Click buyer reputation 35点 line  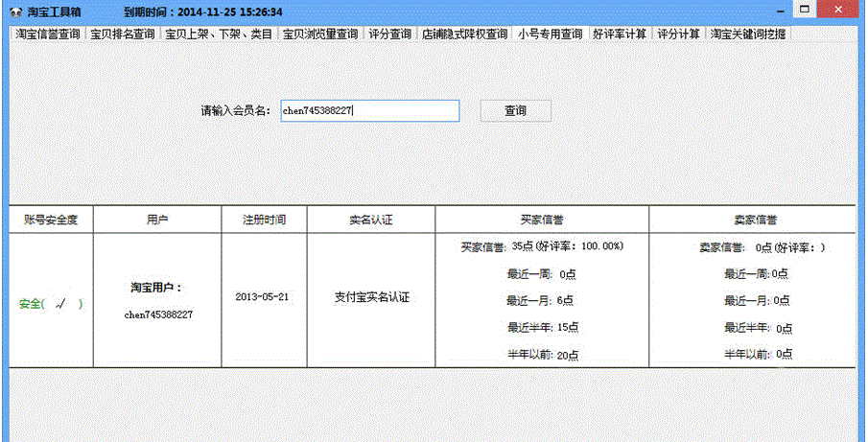point(542,246)
